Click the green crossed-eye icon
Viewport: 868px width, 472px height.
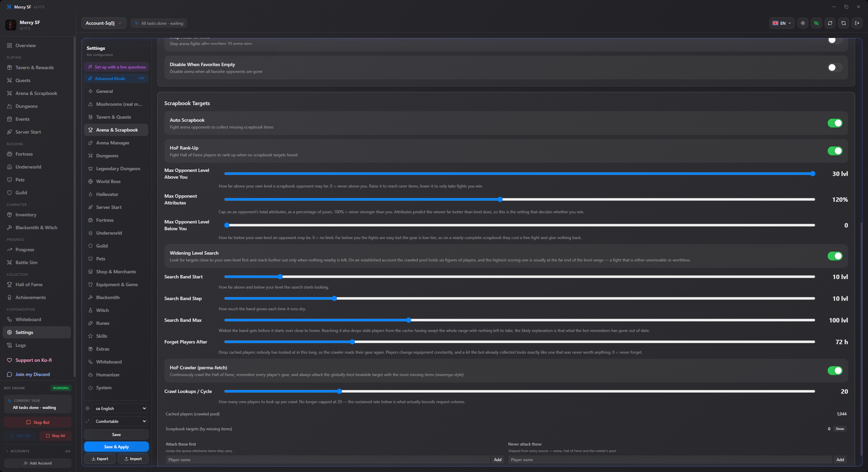(x=816, y=23)
